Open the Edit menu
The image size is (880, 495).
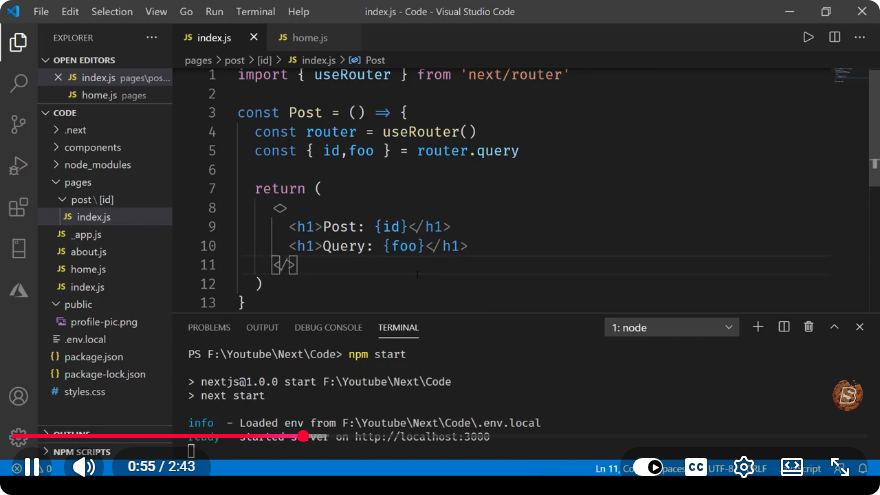pyautogui.click(x=70, y=11)
